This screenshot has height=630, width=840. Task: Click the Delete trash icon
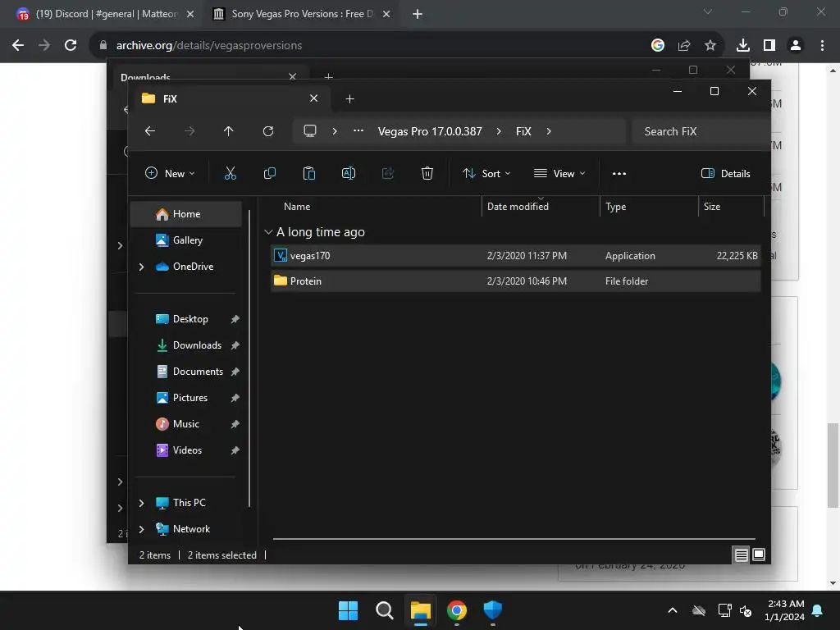[x=427, y=173]
